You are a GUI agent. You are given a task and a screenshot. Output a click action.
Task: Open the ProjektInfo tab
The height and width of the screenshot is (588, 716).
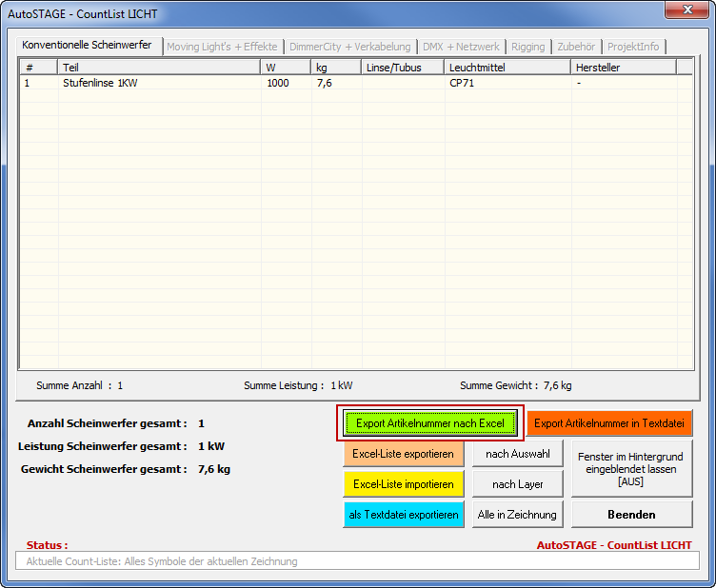(x=633, y=47)
